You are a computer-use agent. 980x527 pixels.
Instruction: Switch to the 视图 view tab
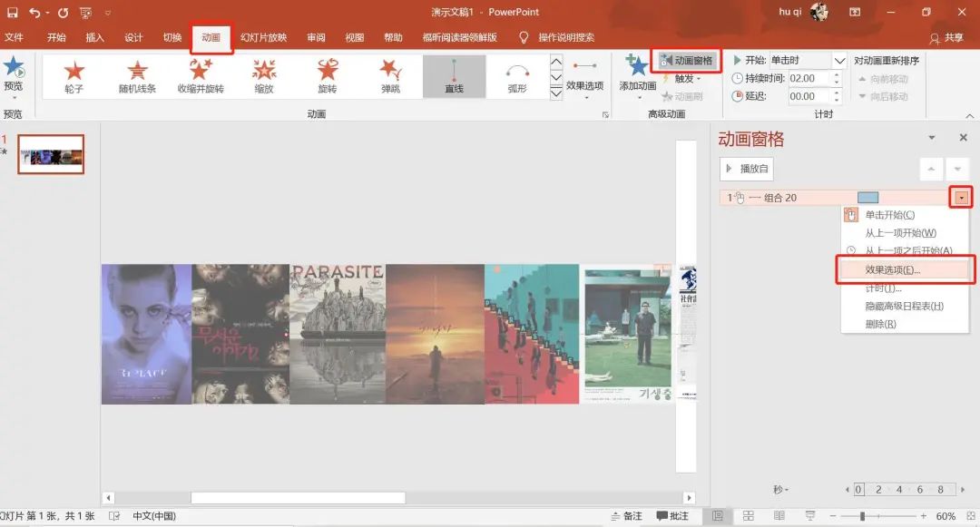355,37
